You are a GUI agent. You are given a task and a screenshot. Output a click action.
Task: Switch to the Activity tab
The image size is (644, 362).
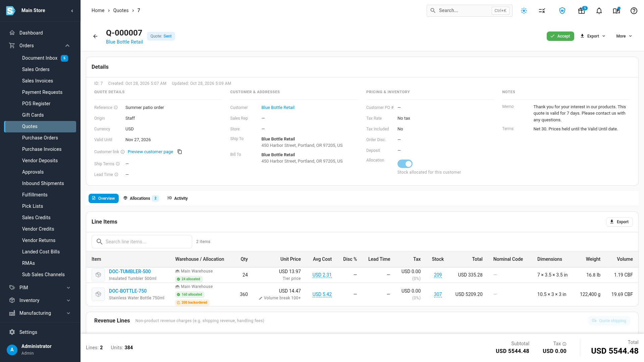pyautogui.click(x=178, y=198)
